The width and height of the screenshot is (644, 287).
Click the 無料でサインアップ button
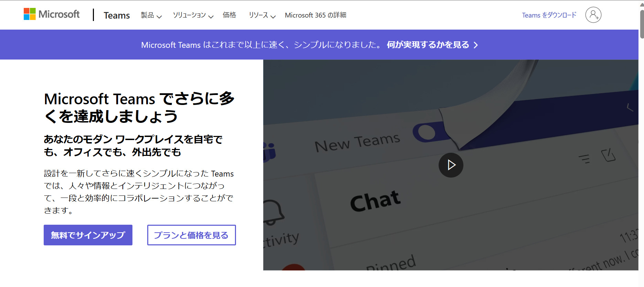pos(88,235)
